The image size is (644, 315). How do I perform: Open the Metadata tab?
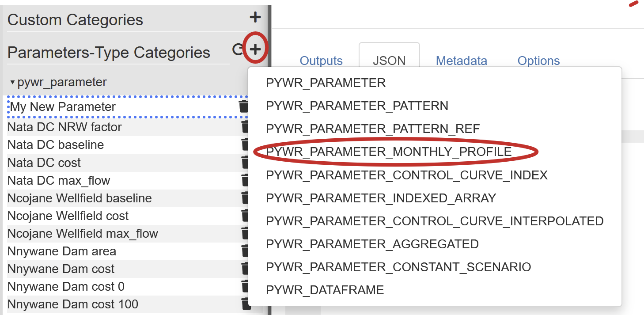tap(461, 61)
